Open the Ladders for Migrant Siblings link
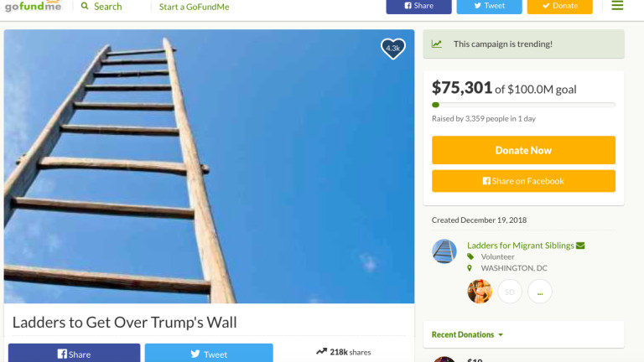Image resolution: width=644 pixels, height=362 pixels. [521, 246]
